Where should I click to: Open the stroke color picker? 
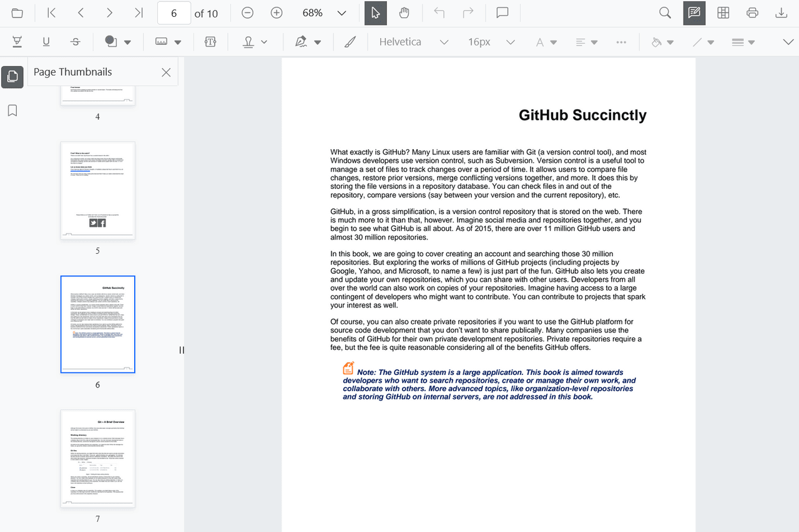703,42
